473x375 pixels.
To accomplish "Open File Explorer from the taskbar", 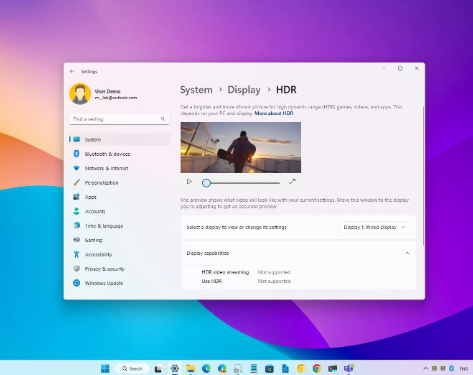I will [x=190, y=368].
